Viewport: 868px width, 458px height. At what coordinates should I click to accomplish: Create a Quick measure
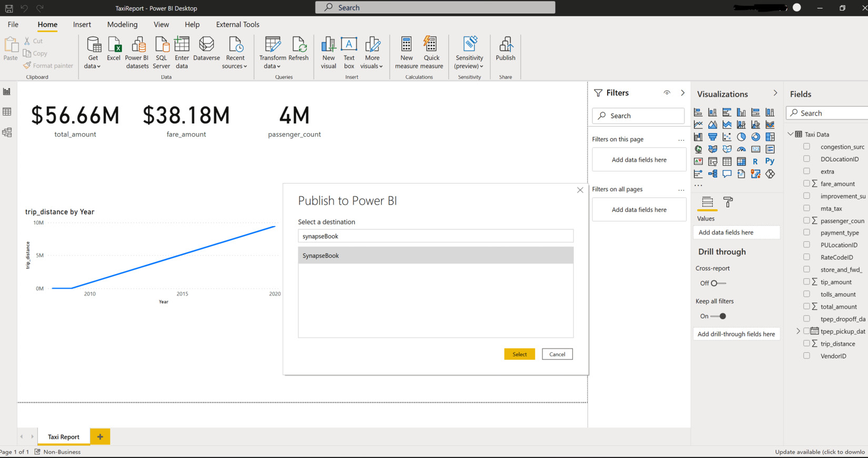[431, 53]
